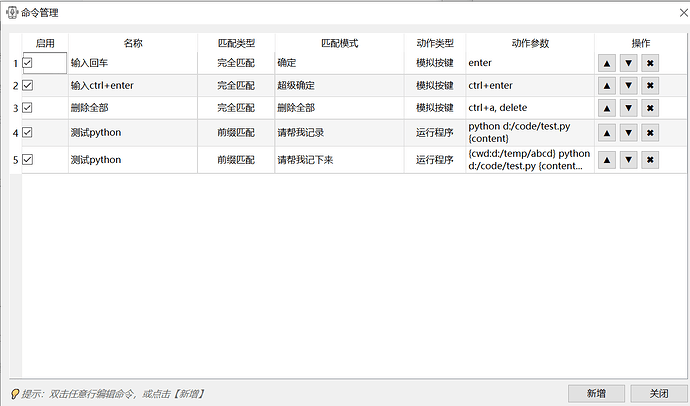
Task: Delete the 输入ctrl+enter command
Action: pos(650,86)
